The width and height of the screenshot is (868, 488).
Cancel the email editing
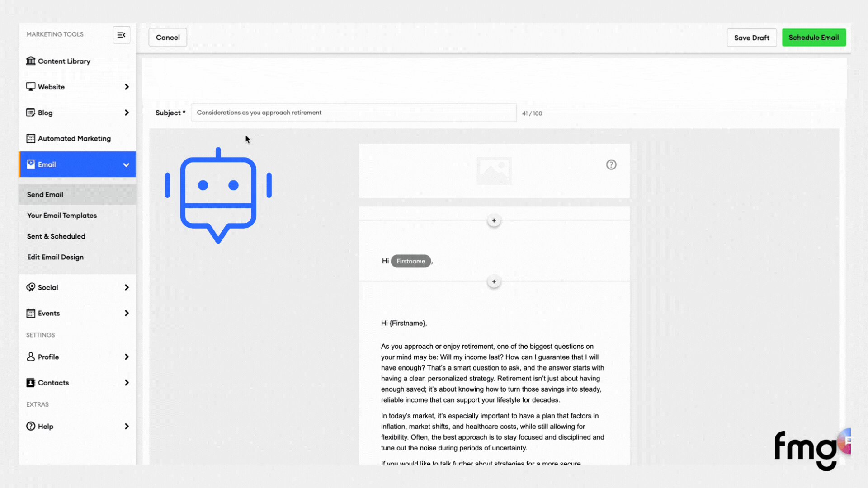pyautogui.click(x=168, y=38)
